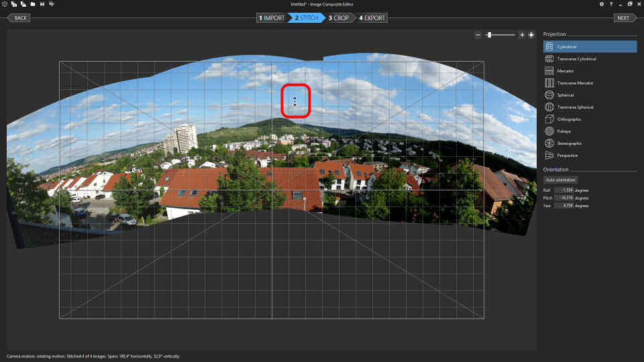Click the NEXT button

click(x=624, y=17)
